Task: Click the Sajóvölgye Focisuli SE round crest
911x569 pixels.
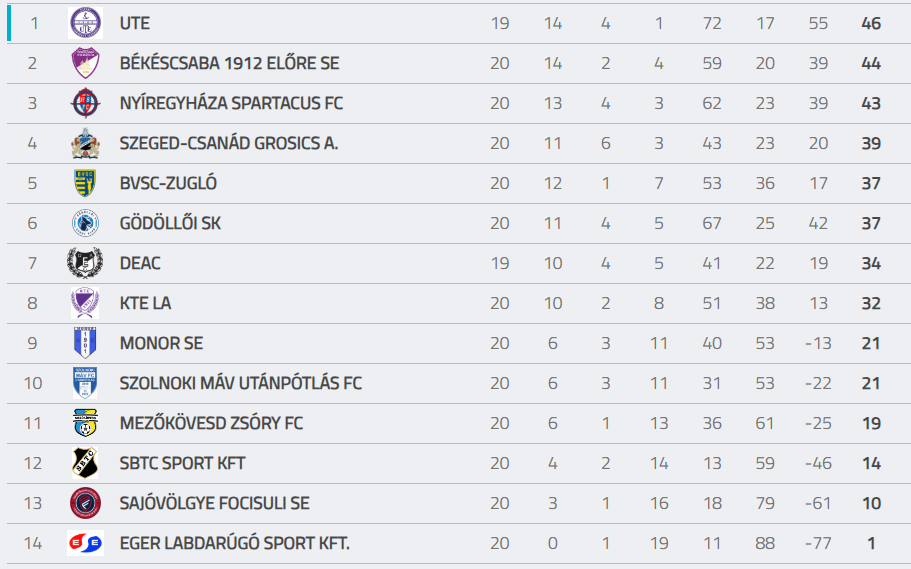Action: [85, 503]
